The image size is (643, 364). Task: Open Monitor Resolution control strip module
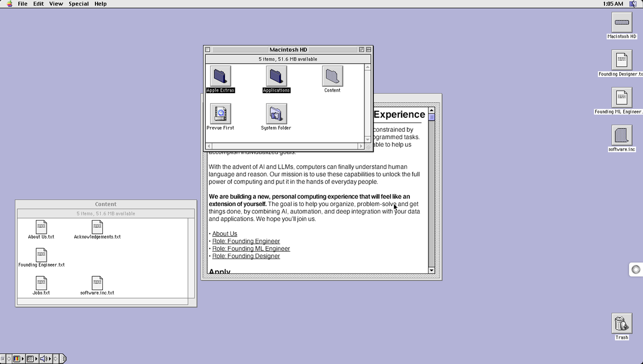click(x=30, y=359)
